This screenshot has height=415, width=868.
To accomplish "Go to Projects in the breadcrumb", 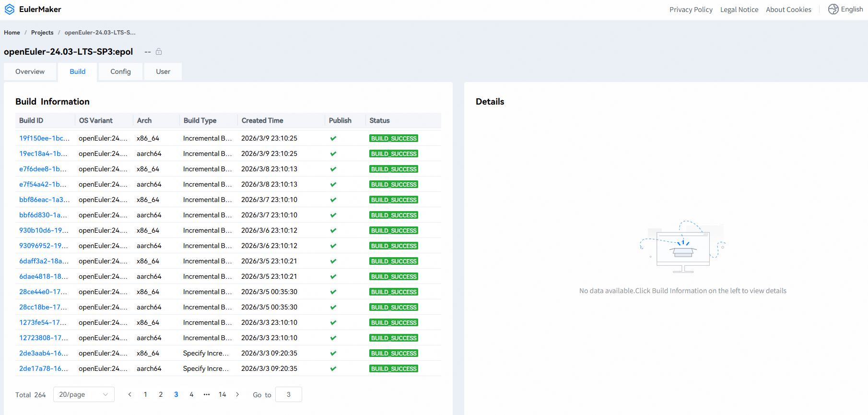I will click(x=42, y=33).
